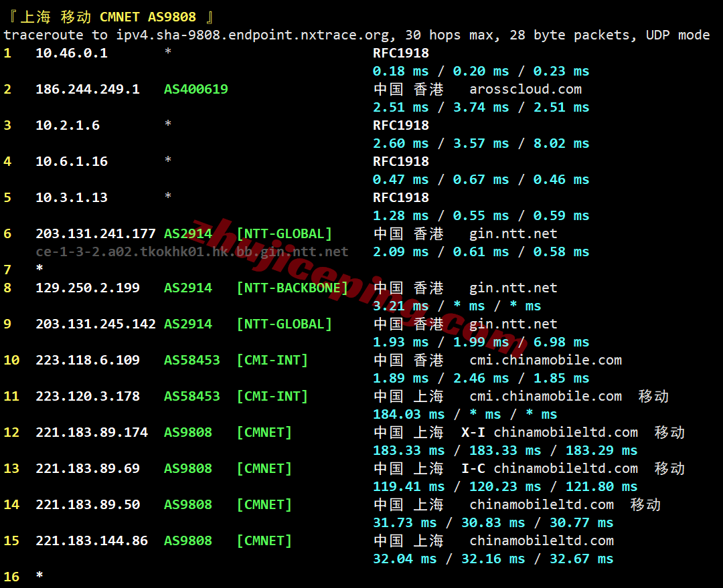Click IP address 186.244.249.1
Viewport: 723px width, 588px height.
(88, 89)
